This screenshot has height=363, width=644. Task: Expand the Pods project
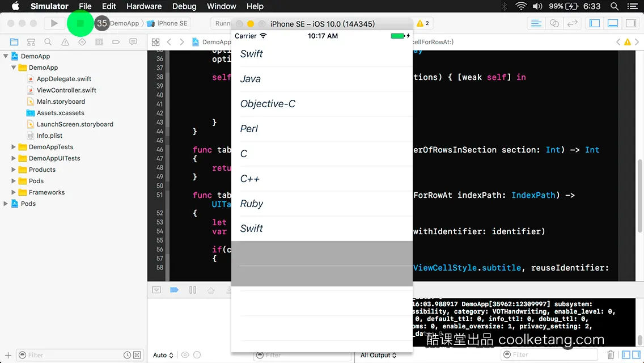(x=6, y=204)
